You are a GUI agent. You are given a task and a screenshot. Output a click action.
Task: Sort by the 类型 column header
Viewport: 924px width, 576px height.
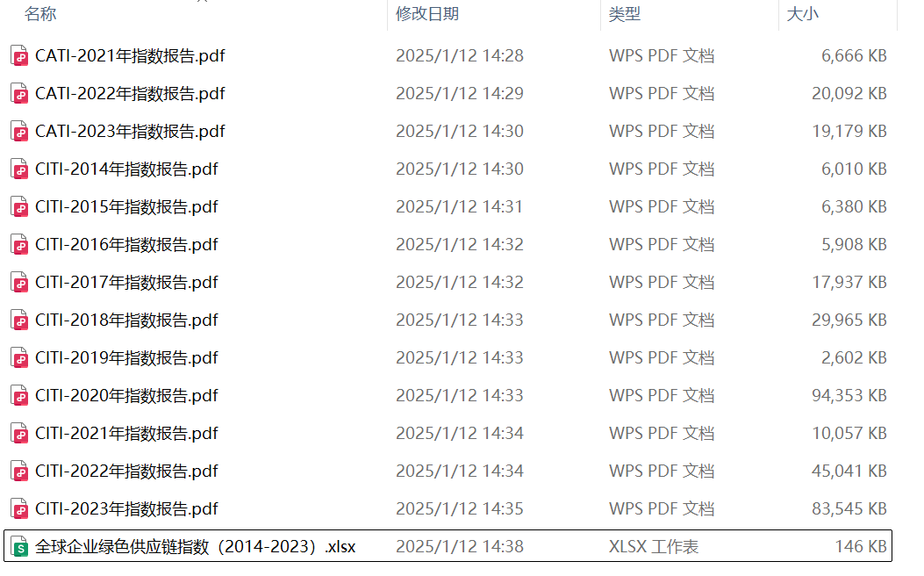[625, 13]
